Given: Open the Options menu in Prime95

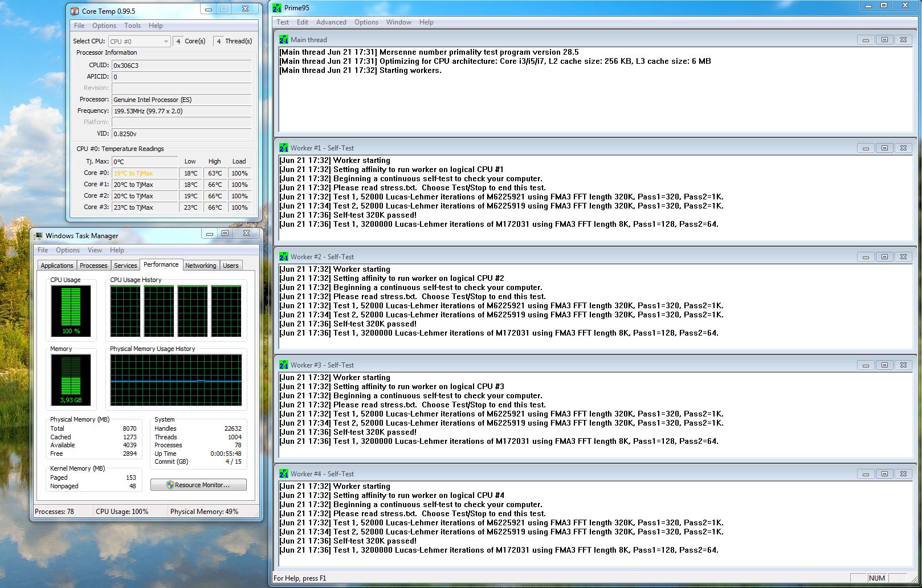Looking at the screenshot, I should click(366, 22).
